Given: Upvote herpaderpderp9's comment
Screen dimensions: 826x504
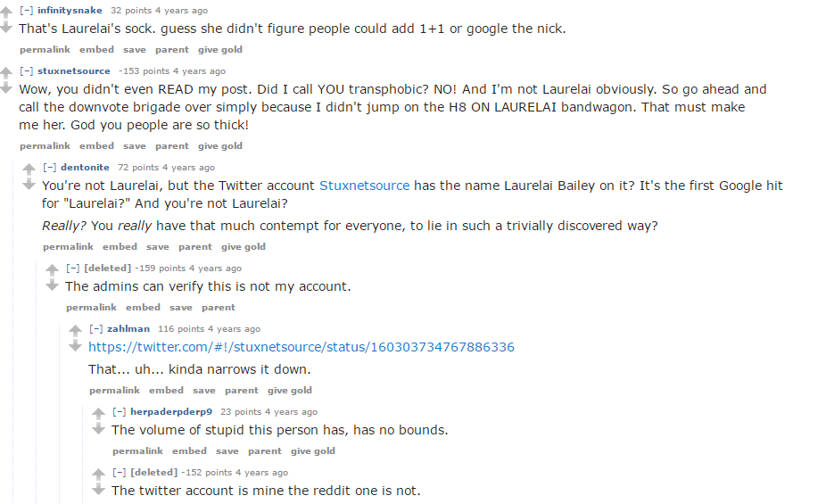Looking at the screenshot, I should click(98, 414).
